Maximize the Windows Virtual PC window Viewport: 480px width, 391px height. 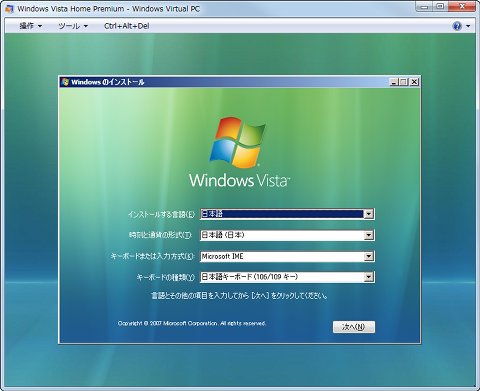(440, 6)
